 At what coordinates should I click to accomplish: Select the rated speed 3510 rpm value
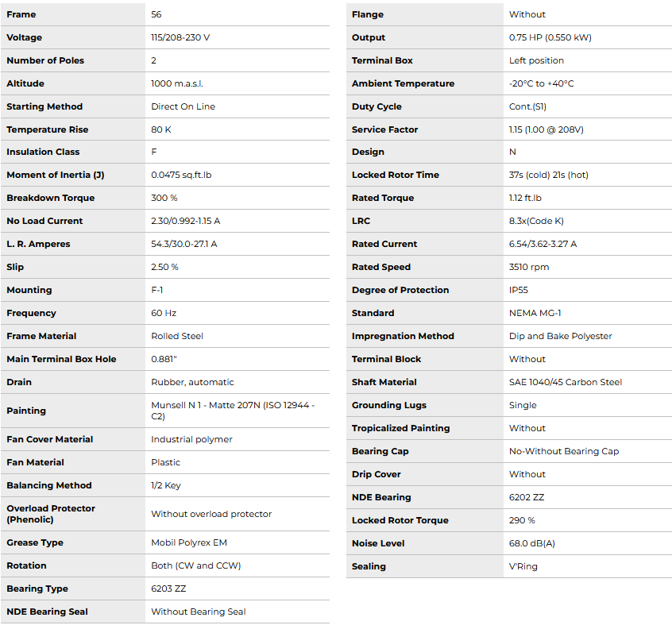pos(529,267)
